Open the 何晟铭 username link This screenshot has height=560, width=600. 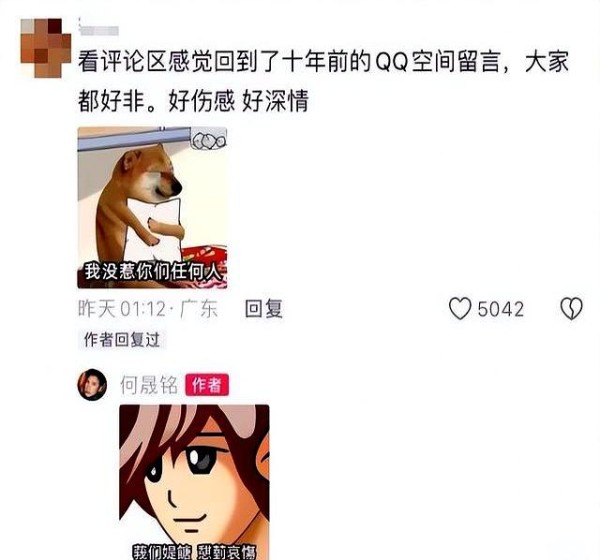tap(149, 385)
